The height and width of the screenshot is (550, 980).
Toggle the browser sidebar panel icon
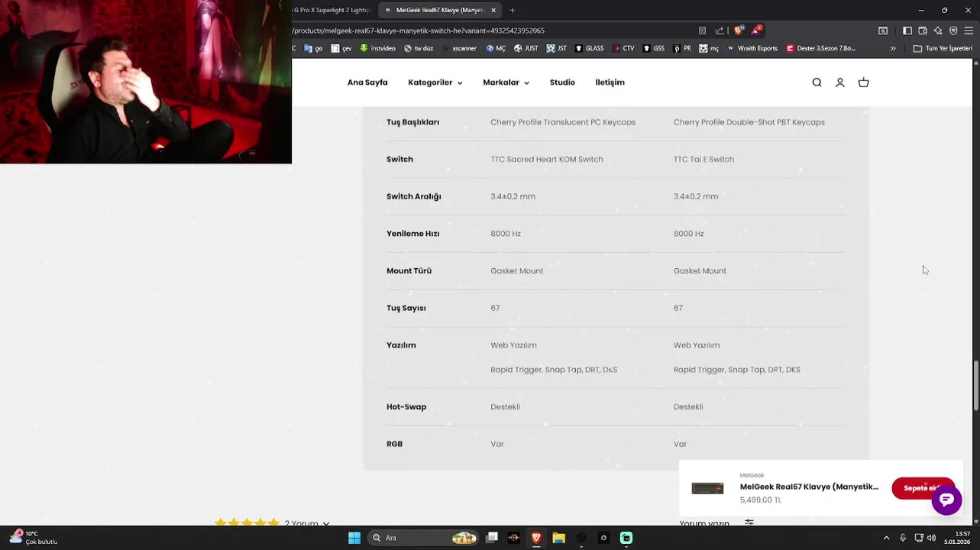[907, 31]
